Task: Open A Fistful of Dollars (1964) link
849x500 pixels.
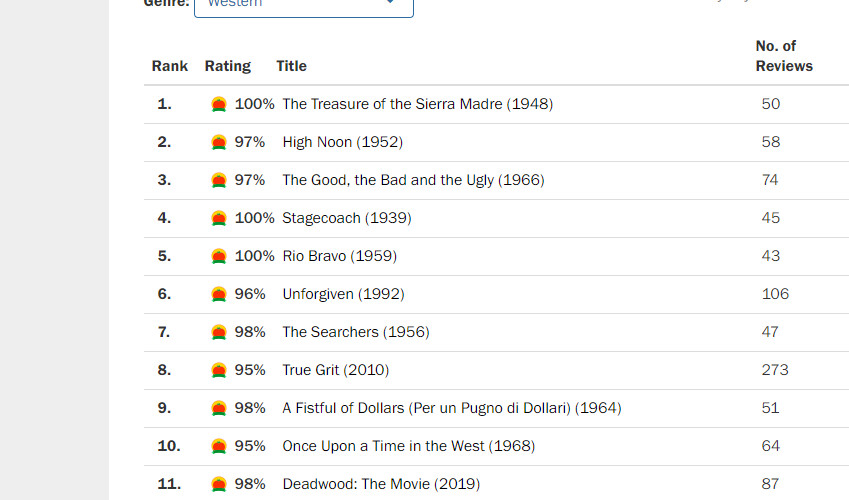Action: [x=452, y=408]
